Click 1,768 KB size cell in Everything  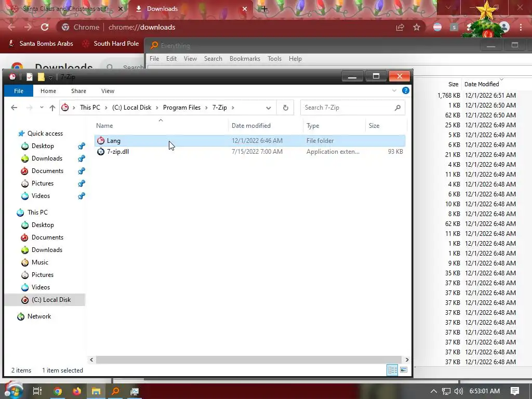(x=448, y=96)
